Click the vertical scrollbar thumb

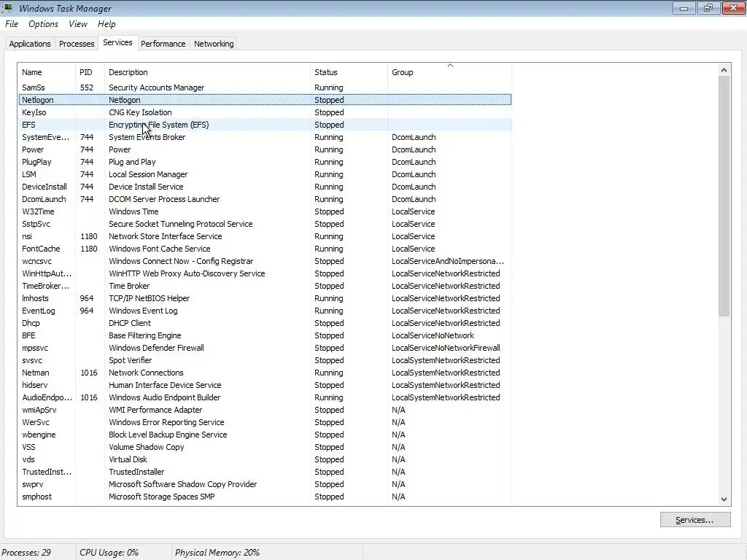coord(724,195)
